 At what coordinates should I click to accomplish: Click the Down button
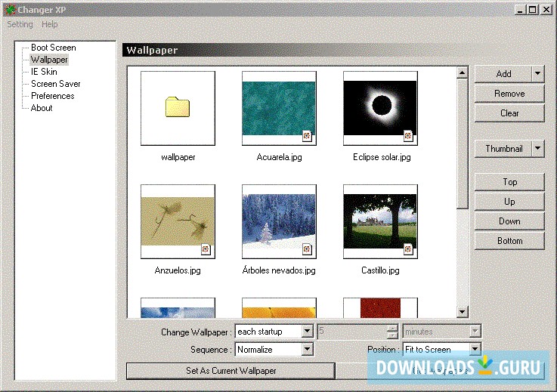[x=509, y=221]
